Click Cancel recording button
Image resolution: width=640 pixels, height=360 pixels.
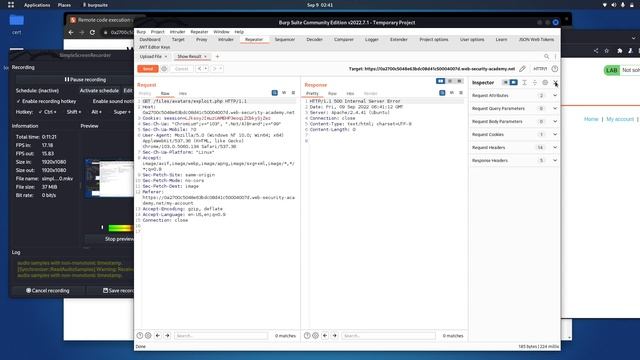(48, 291)
